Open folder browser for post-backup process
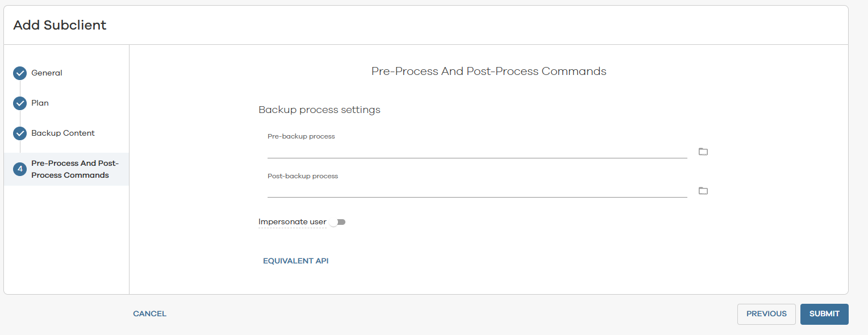Viewport: 868px width, 335px height. pos(703,191)
